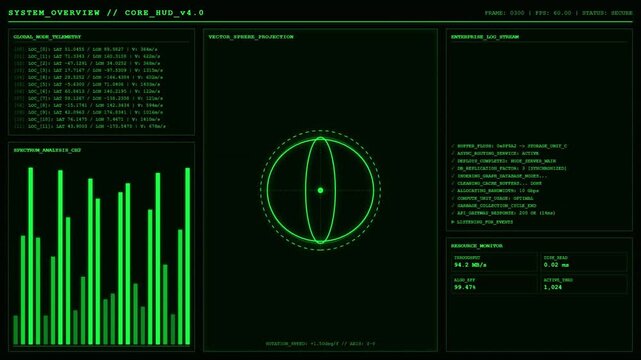Click the ROTATION_SPEED readout below the sphere
Image resolution: width=641 pixels, height=360 pixels.
(320, 344)
